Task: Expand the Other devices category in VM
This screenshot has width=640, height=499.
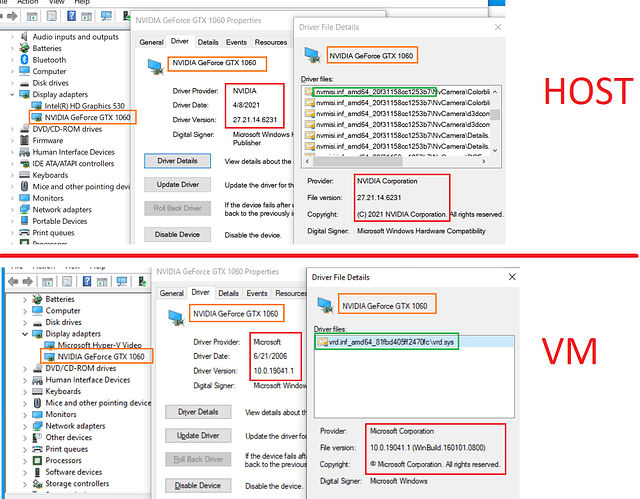Action: point(25,438)
